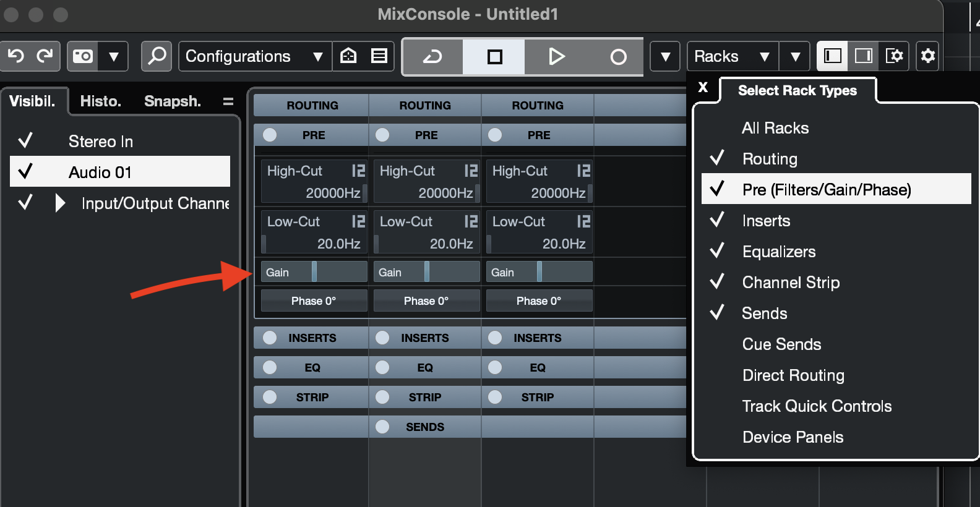Click the Stop transport button
Viewport: 980px width, 507px height.
click(494, 57)
